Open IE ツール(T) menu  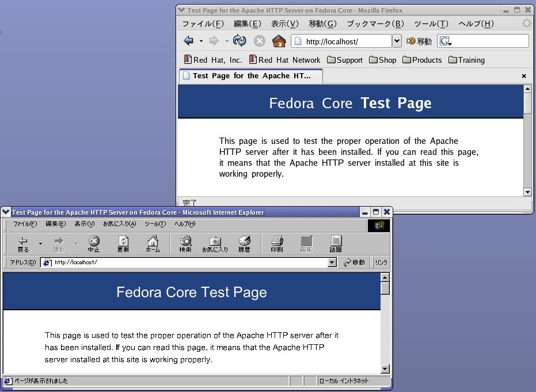coord(155,224)
